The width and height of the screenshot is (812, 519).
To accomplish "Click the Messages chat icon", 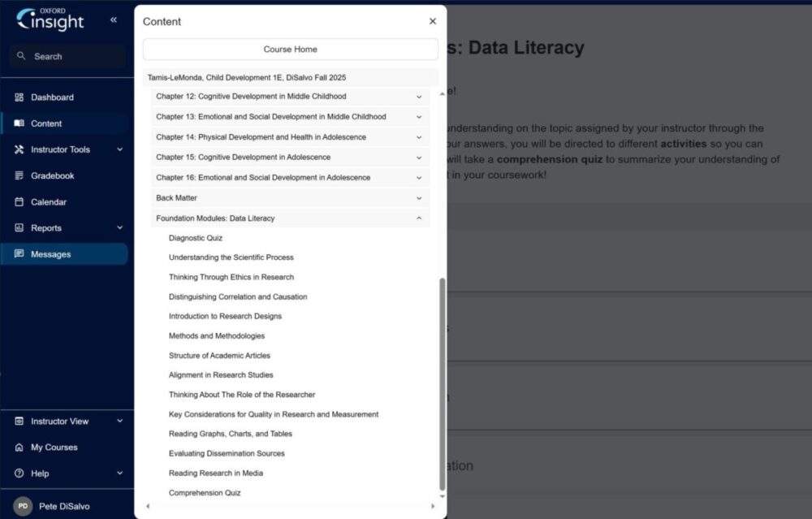I will click(x=19, y=254).
